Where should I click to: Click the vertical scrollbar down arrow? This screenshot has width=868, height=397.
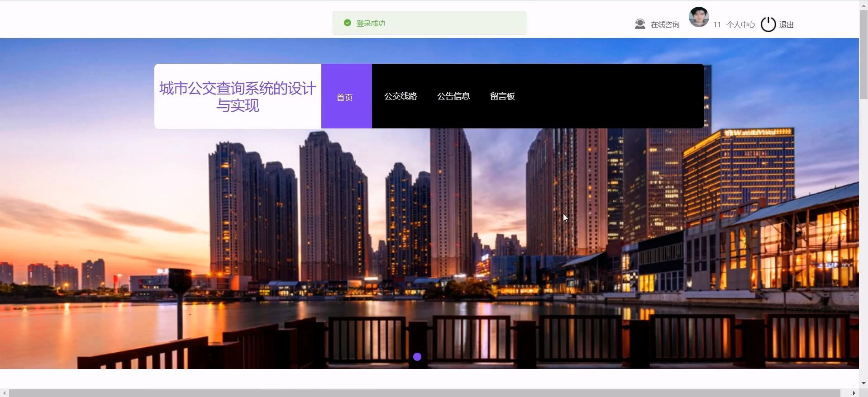(863, 383)
